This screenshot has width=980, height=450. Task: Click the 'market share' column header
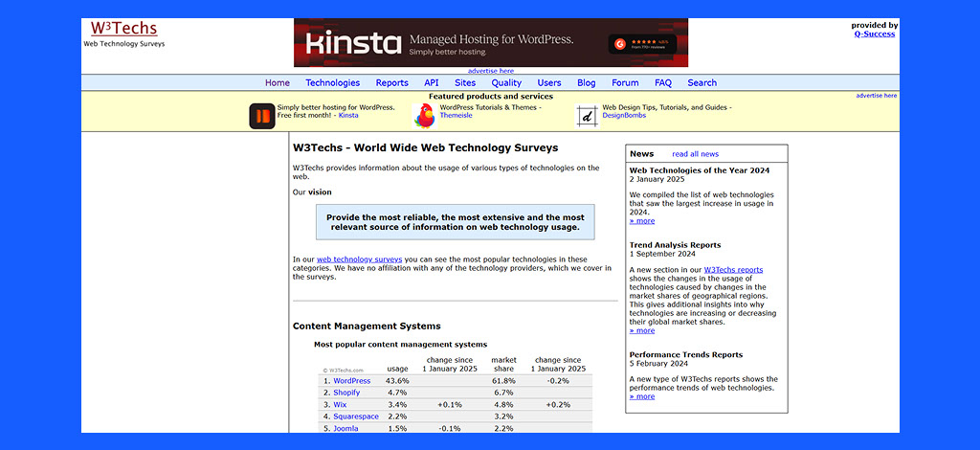point(503,365)
